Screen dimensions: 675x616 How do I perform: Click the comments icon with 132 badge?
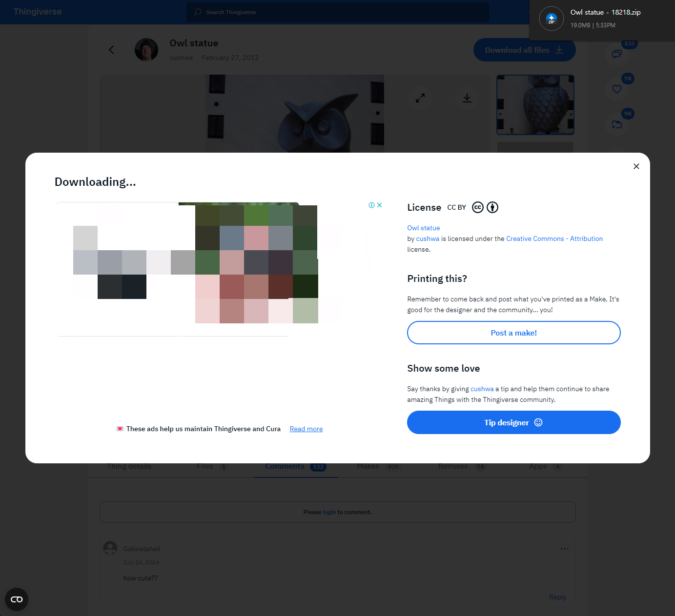point(617,54)
